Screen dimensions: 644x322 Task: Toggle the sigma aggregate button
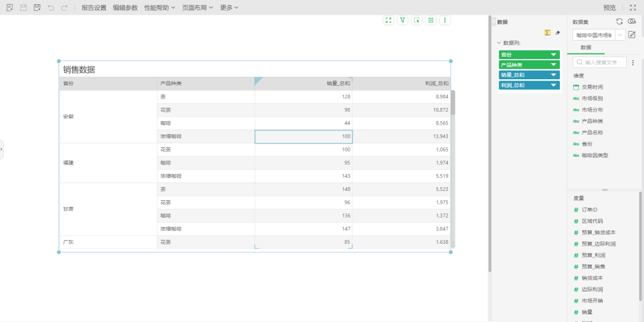pos(547,33)
